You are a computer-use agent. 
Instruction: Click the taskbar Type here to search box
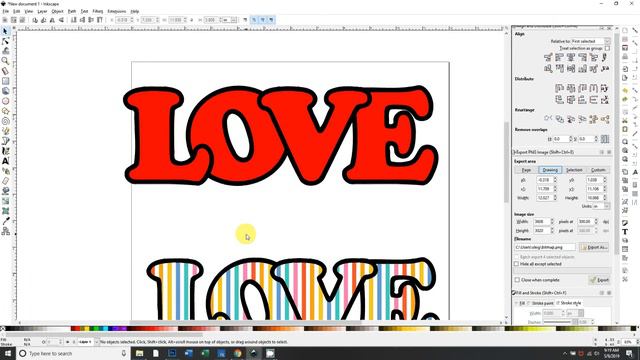click(x=73, y=353)
